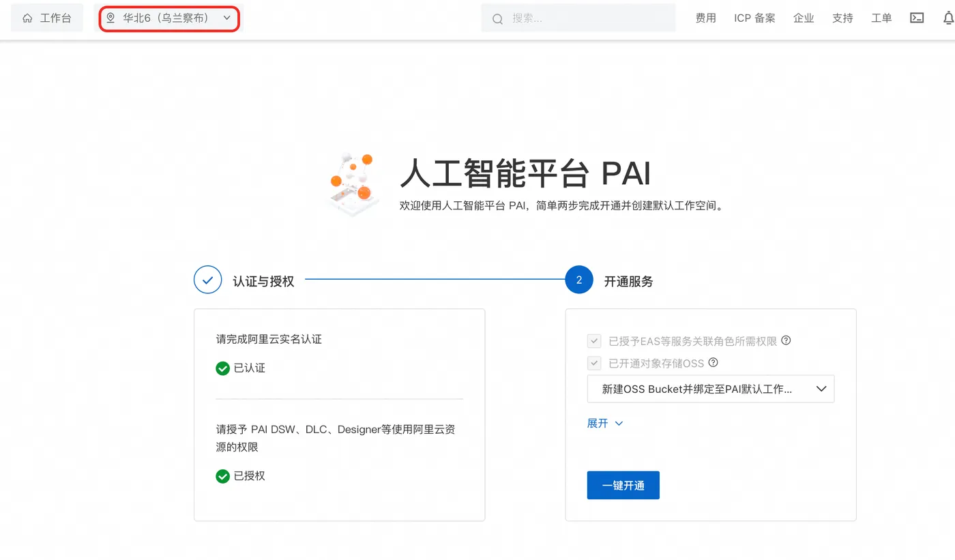Click into the 搜索 search field
This screenshot has width=955, height=560.
tap(578, 18)
